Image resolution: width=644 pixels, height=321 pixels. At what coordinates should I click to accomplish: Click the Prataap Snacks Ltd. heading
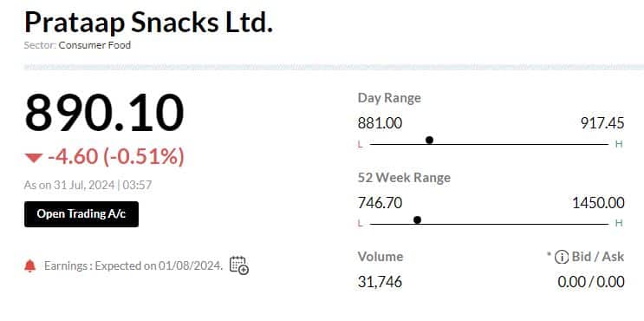(x=149, y=23)
